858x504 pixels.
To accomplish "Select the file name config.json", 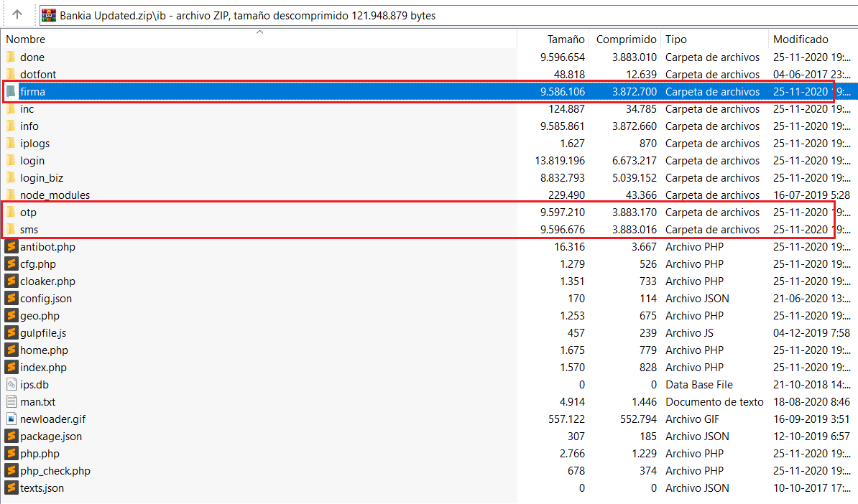I will pos(46,299).
